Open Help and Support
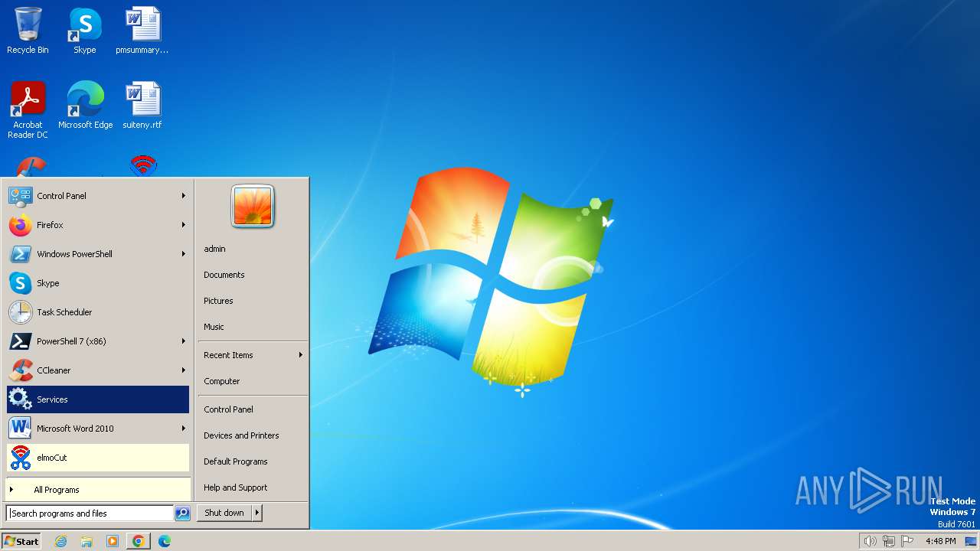Image resolution: width=980 pixels, height=551 pixels. pyautogui.click(x=236, y=487)
